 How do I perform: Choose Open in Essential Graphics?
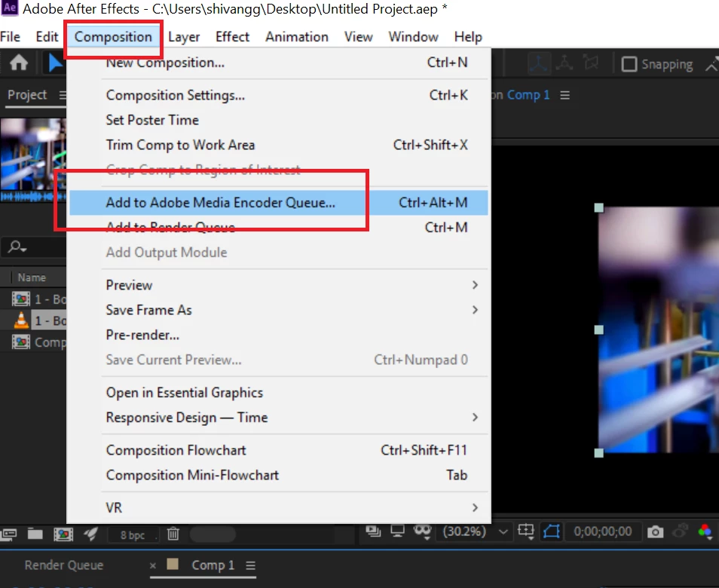pos(278,393)
